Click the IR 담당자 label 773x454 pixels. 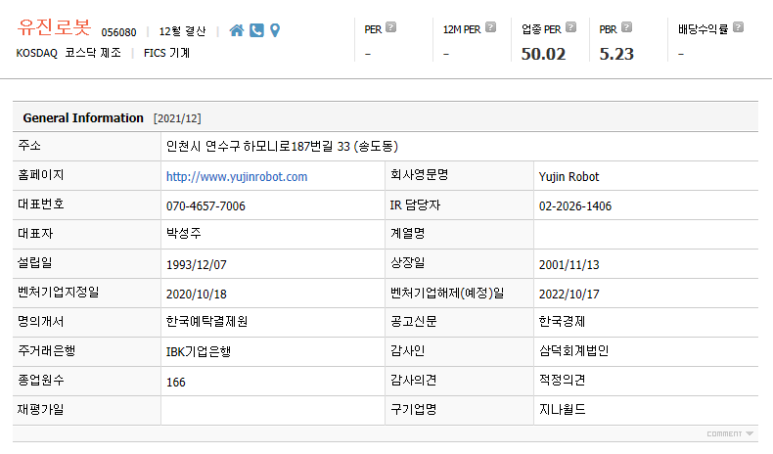[415, 205]
